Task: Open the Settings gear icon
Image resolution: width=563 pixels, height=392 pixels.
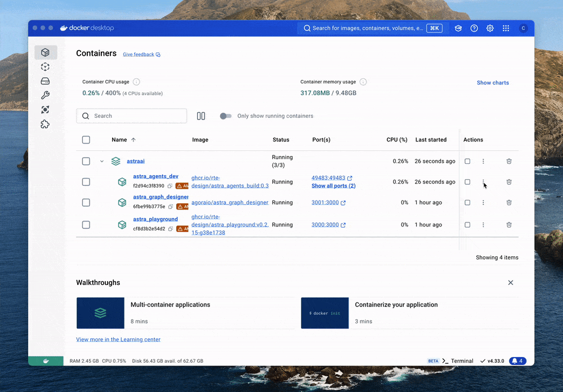Action: coord(490,28)
